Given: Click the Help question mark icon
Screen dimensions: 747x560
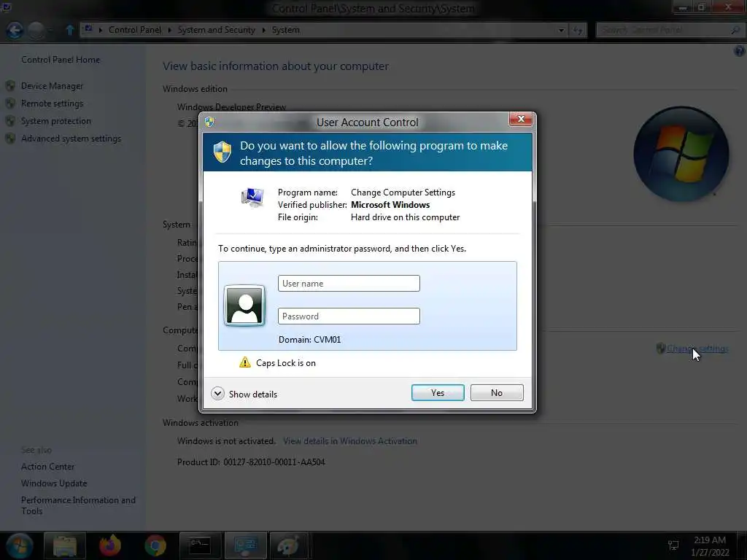Looking at the screenshot, I should pos(740,51).
